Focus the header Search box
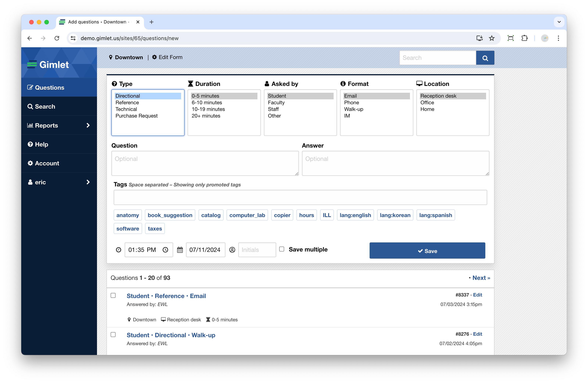588x383 pixels. (438, 58)
